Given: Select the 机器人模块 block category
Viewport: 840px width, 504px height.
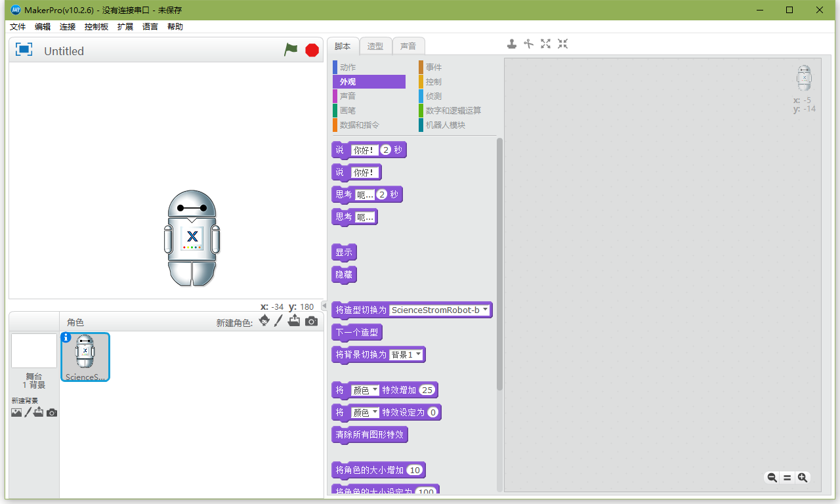Looking at the screenshot, I should [x=446, y=125].
